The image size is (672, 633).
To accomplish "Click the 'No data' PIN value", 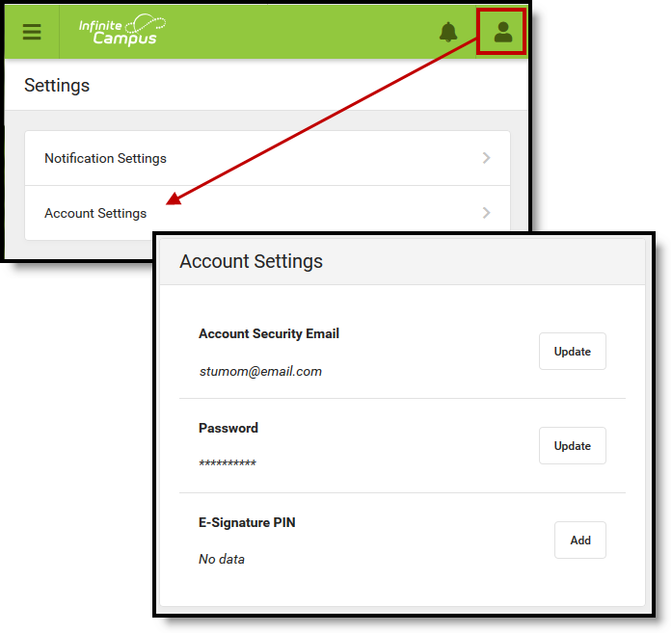I will coord(222,559).
